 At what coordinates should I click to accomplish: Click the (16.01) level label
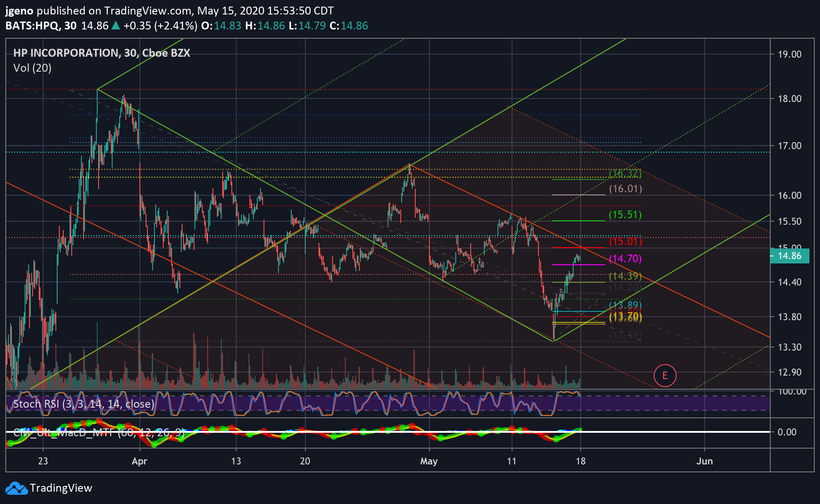click(x=626, y=189)
